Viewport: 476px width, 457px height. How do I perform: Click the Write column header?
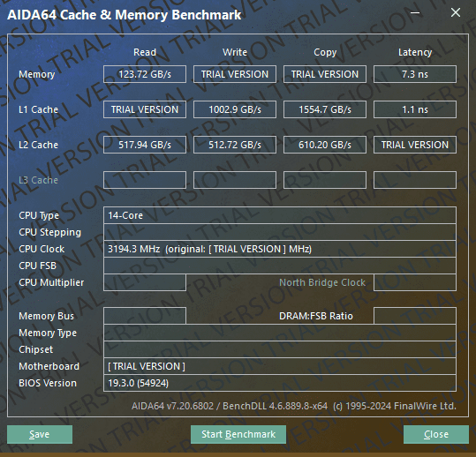pyautogui.click(x=235, y=52)
